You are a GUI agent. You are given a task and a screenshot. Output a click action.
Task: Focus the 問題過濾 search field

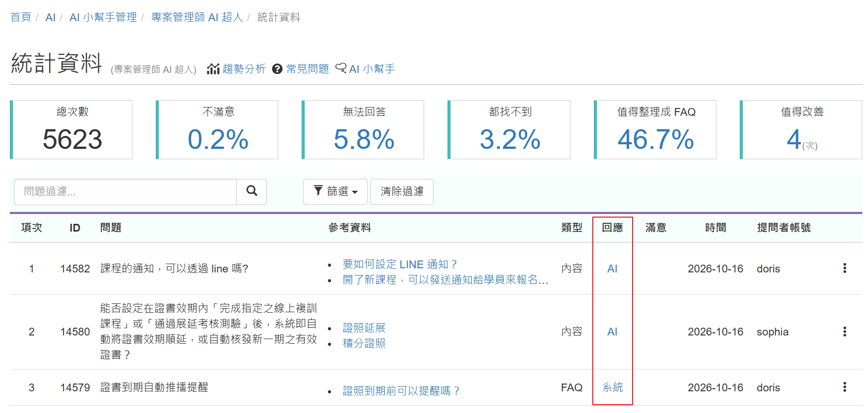125,192
